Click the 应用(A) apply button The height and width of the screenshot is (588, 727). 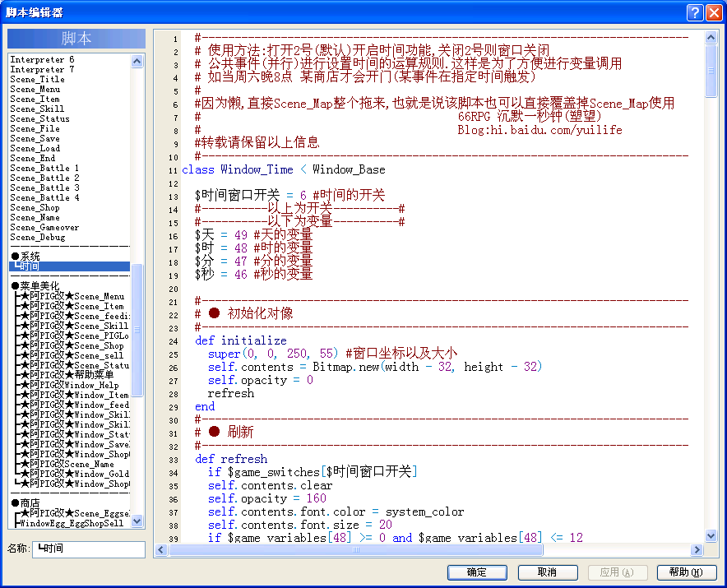pyautogui.click(x=618, y=572)
